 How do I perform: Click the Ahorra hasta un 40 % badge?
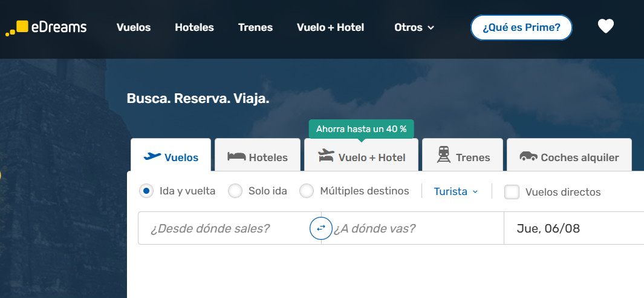[x=362, y=129]
